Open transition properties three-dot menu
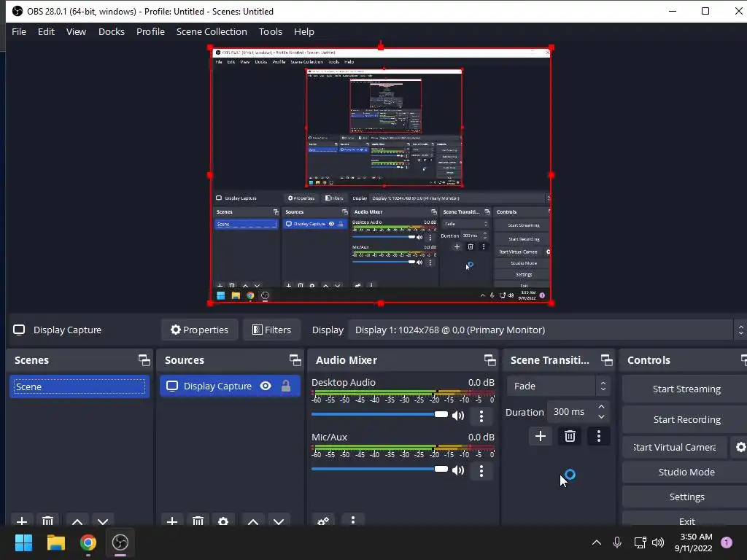The image size is (747, 560). coord(599,436)
